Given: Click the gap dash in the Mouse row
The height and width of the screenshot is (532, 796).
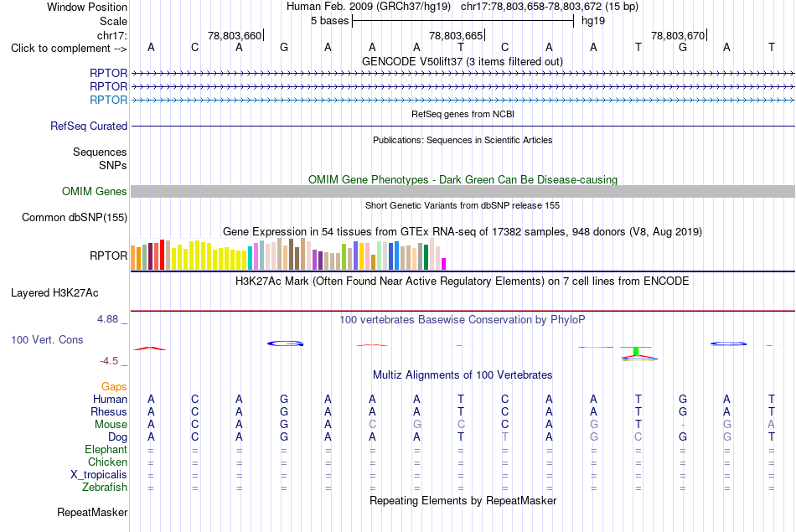Looking at the screenshot, I should click(x=683, y=425).
